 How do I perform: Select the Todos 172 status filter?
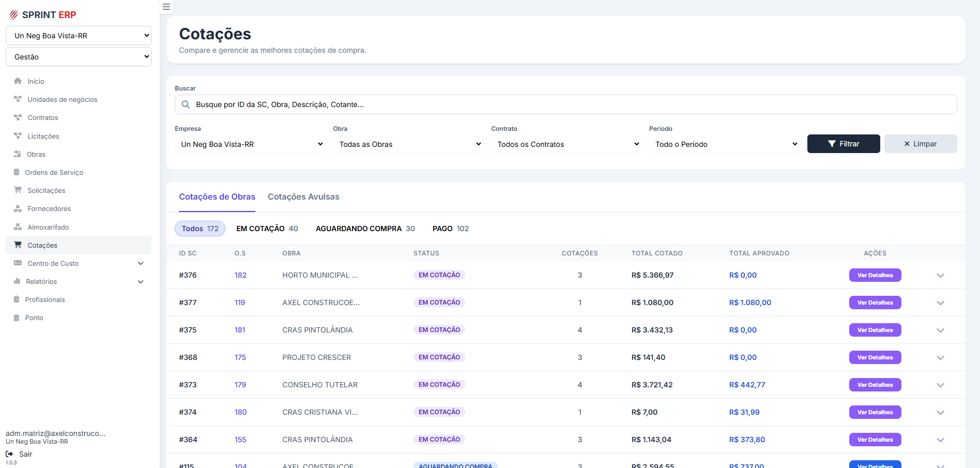point(200,229)
